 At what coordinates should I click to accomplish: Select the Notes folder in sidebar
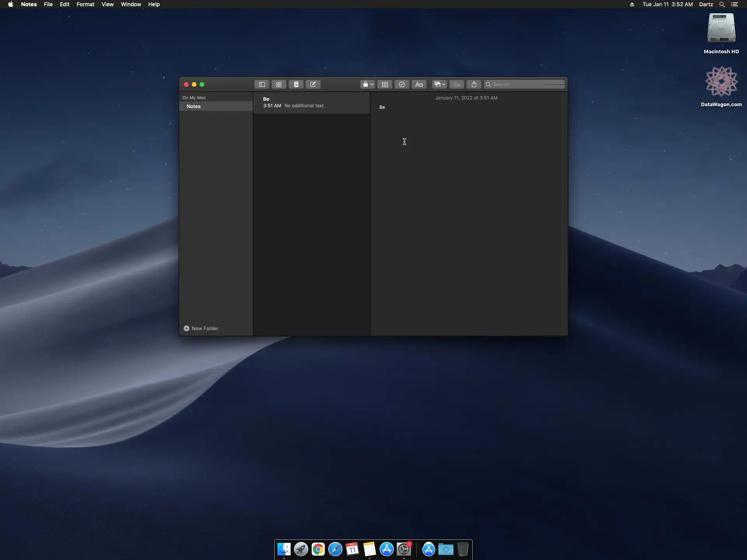point(194,106)
